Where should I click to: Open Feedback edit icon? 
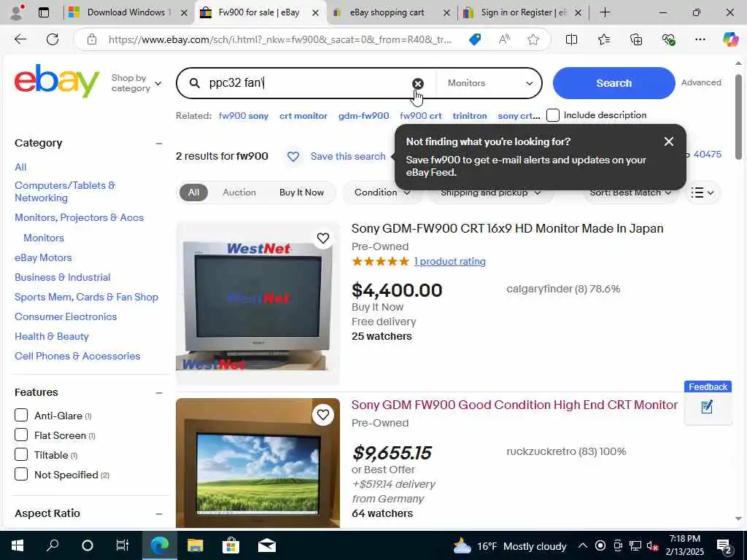tap(707, 407)
